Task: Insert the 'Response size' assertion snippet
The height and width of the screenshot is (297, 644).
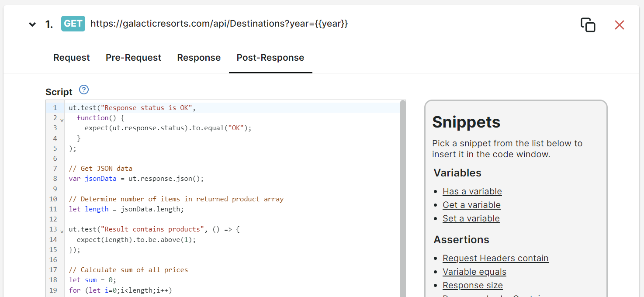Action: point(473,285)
